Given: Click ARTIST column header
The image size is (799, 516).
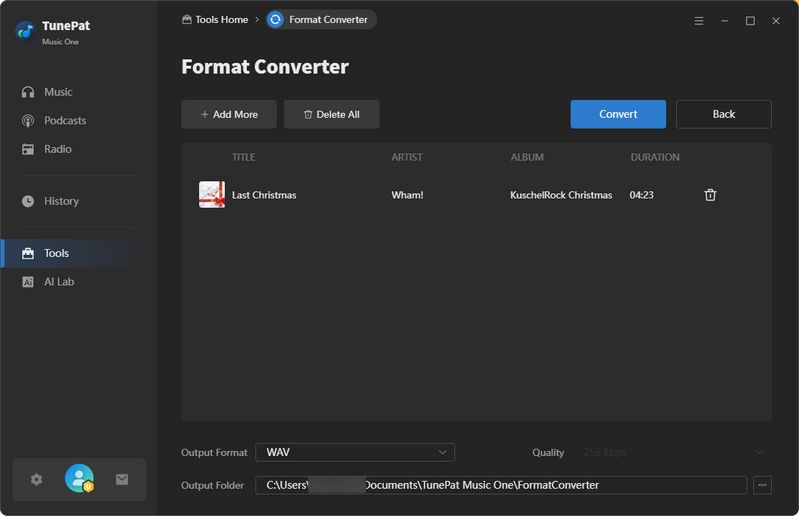Looking at the screenshot, I should tap(407, 157).
